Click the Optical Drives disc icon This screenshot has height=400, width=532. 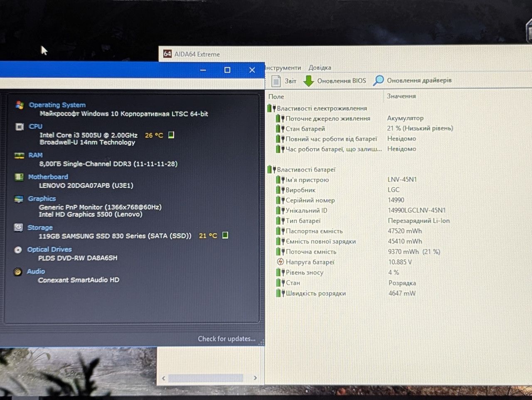tap(18, 250)
